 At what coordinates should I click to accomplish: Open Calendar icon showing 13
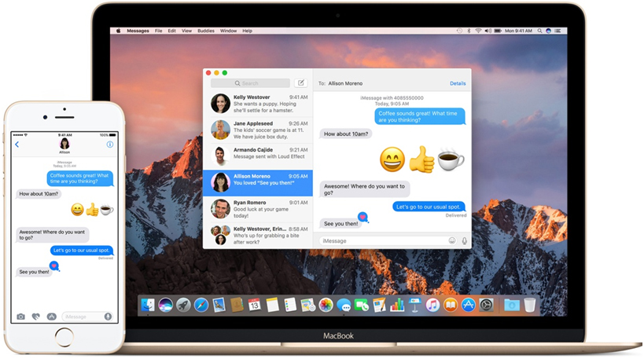coord(255,305)
